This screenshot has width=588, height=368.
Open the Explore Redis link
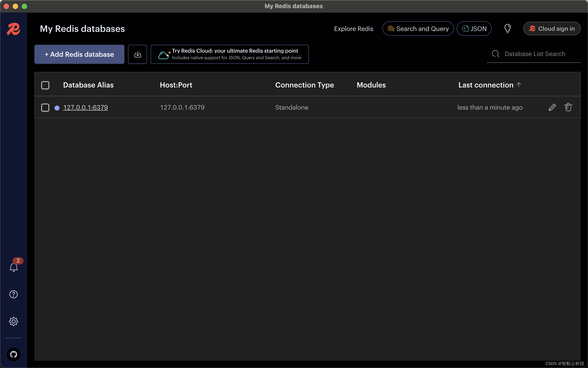click(x=353, y=29)
